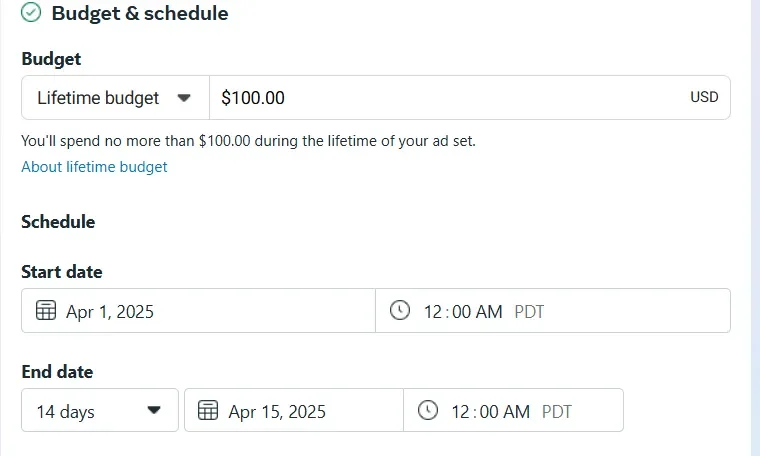The width and height of the screenshot is (760, 456).
Task: Toggle the start time AM period
Action: (x=489, y=312)
